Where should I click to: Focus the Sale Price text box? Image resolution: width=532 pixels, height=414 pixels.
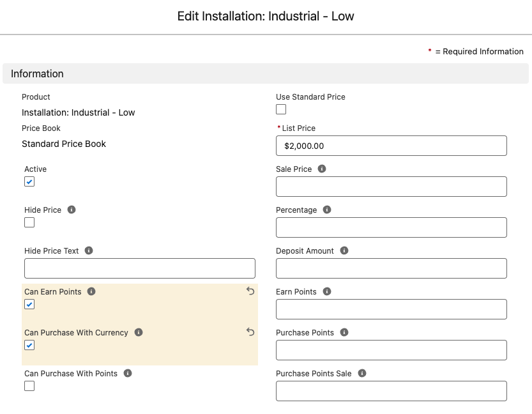(x=391, y=187)
